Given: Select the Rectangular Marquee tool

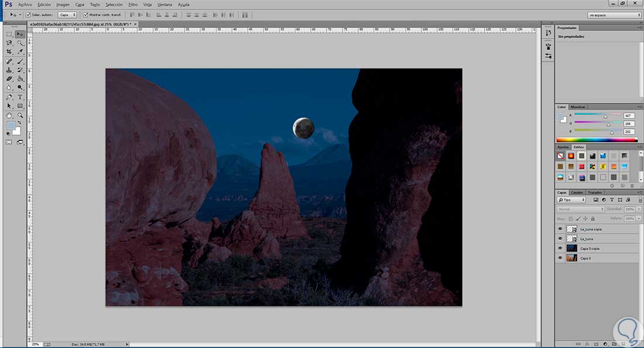Looking at the screenshot, I should (9, 34).
